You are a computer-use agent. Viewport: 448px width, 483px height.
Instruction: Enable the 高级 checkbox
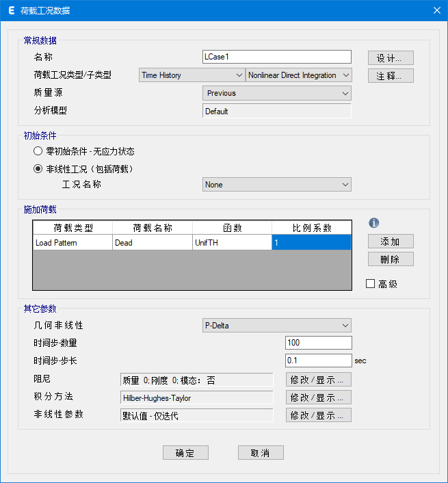tap(371, 284)
